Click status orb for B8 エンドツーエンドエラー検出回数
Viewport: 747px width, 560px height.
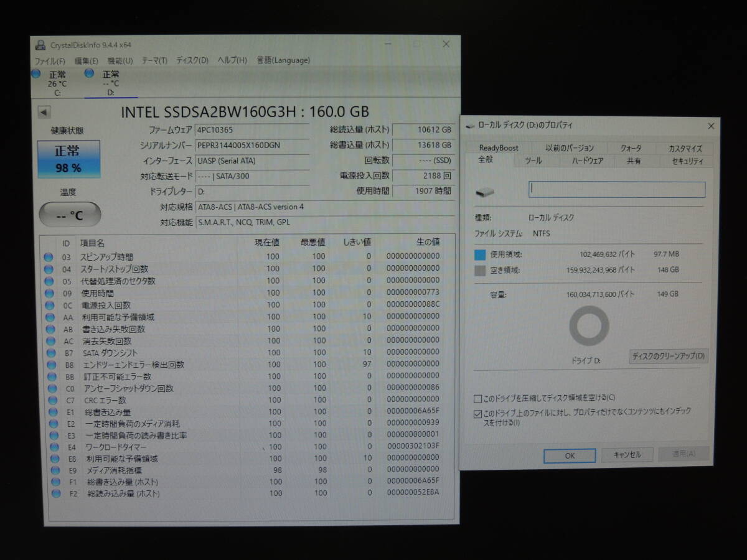point(52,365)
